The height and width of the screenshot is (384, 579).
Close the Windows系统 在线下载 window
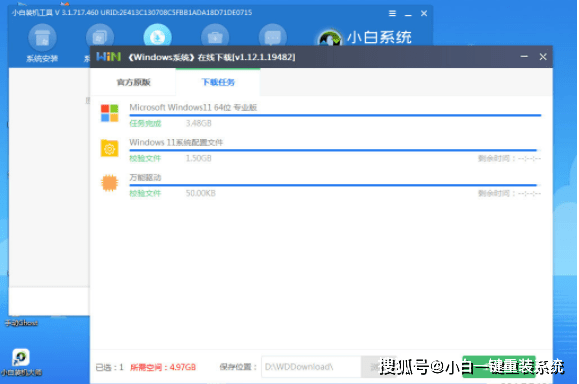tap(543, 56)
